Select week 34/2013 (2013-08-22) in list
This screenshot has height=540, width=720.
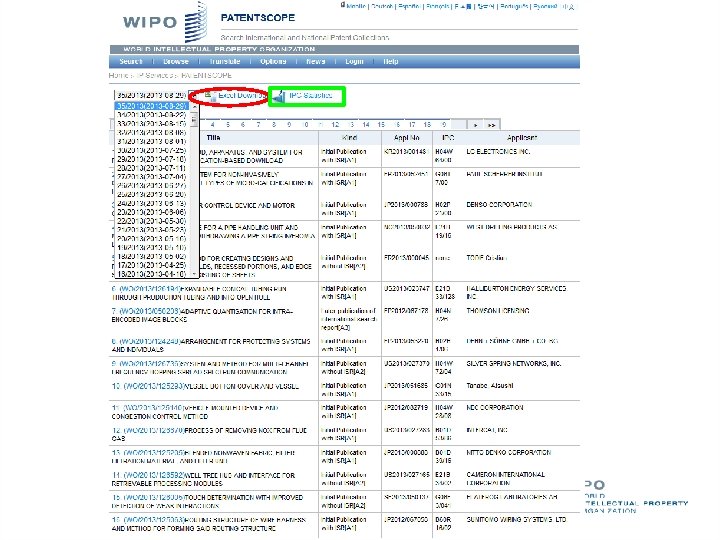[x=152, y=115]
